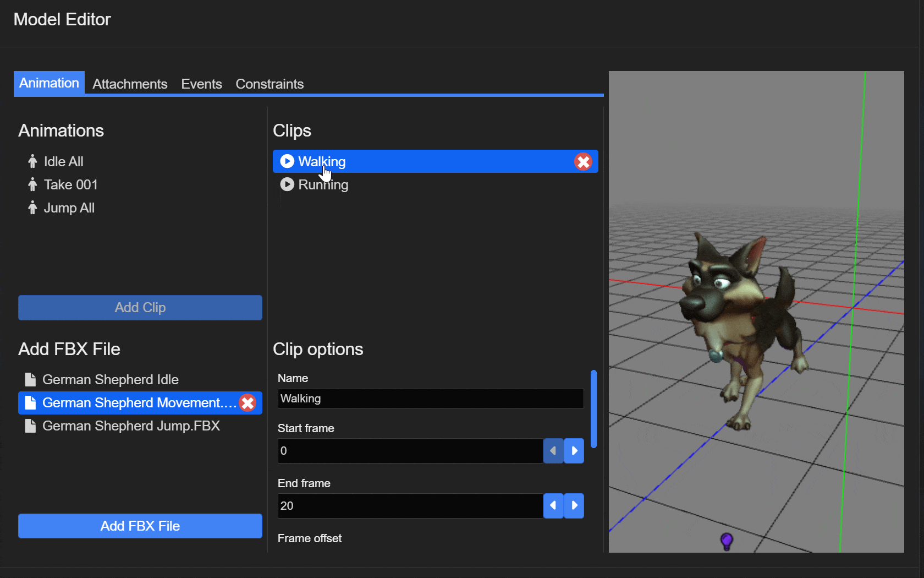
Task: Click the End frame input field
Action: 410,506
